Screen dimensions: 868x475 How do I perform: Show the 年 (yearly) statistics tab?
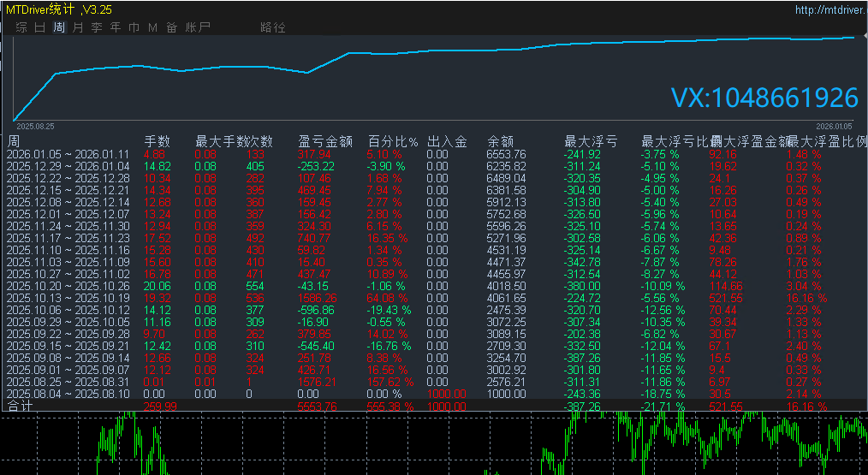tap(116, 27)
